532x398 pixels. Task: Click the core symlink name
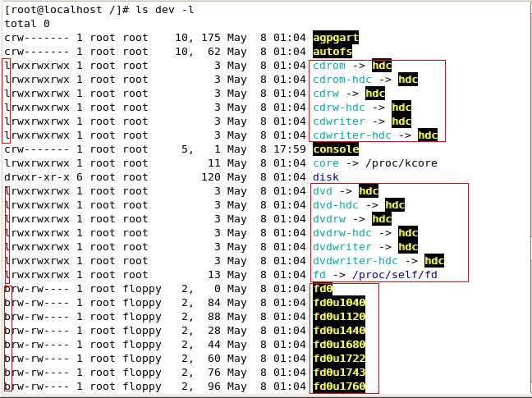coord(326,163)
